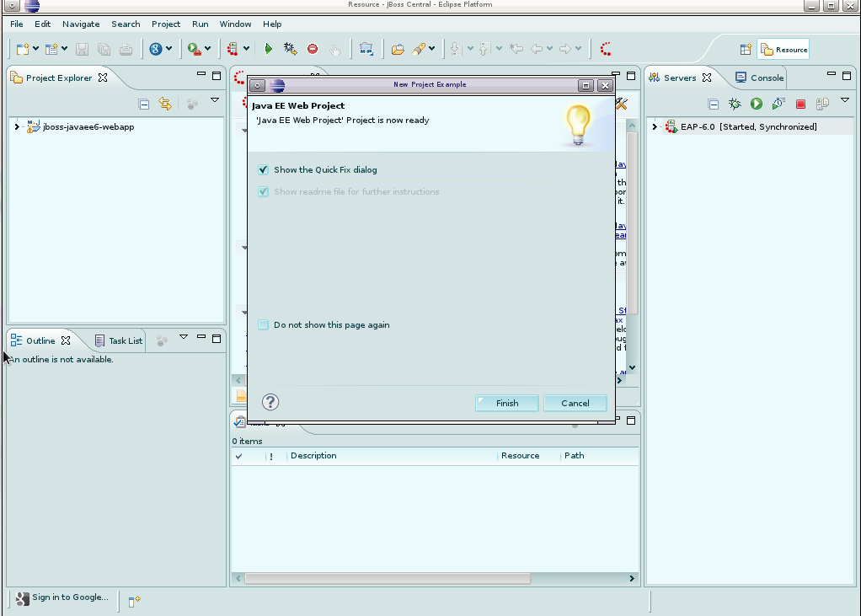
Task: Toggle Show readme file checkbox
Action: coord(264,191)
